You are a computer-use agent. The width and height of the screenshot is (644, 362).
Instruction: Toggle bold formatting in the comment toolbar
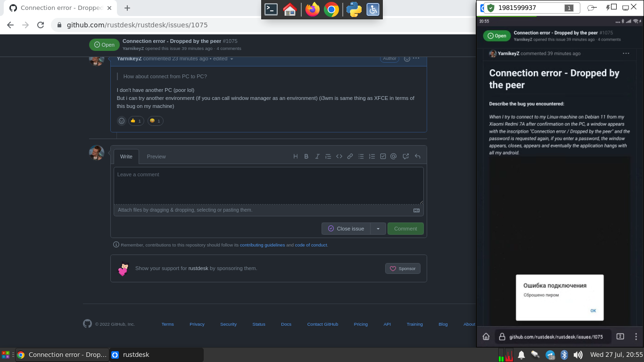(306, 156)
